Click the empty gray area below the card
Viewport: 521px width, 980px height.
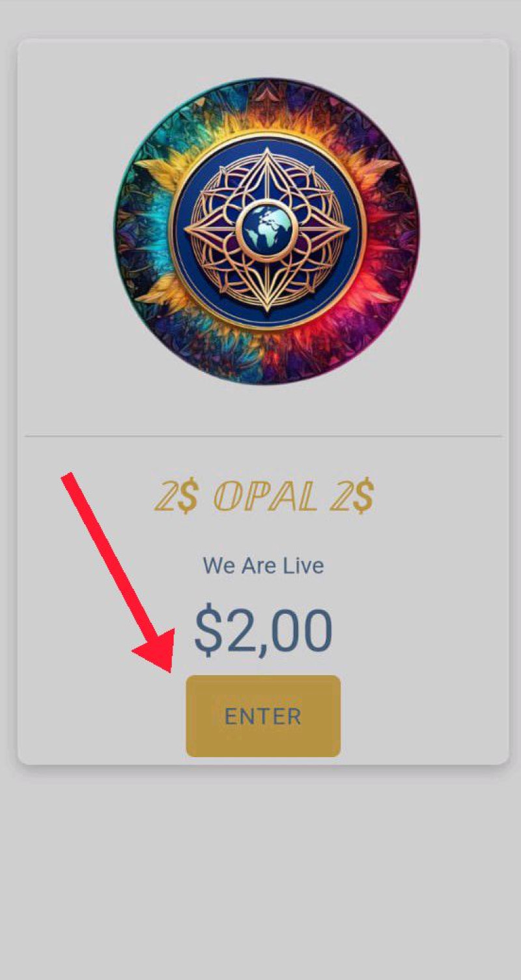click(260, 873)
